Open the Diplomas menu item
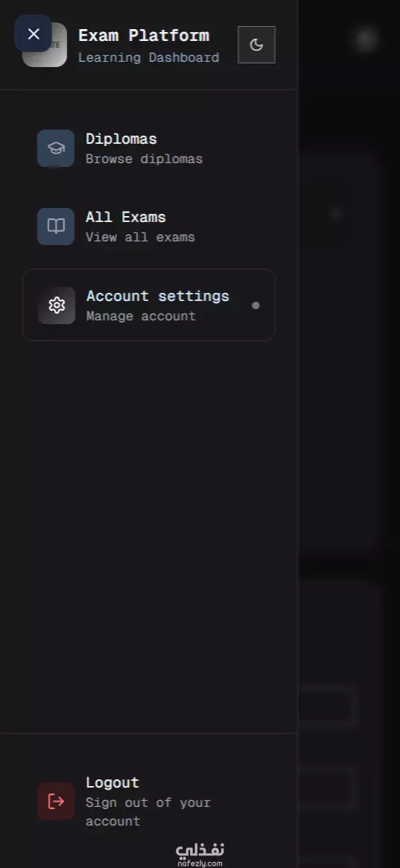Image resolution: width=400 pixels, height=868 pixels. (148, 148)
